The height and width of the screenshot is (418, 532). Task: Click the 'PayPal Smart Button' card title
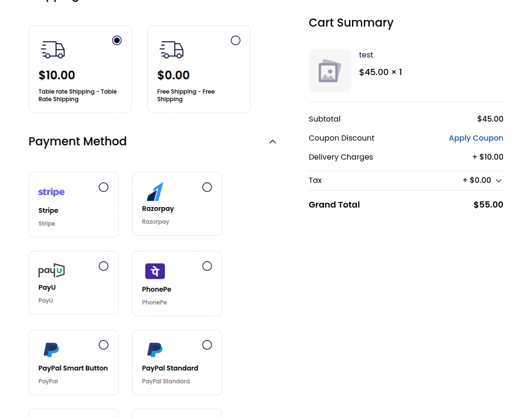tap(73, 368)
